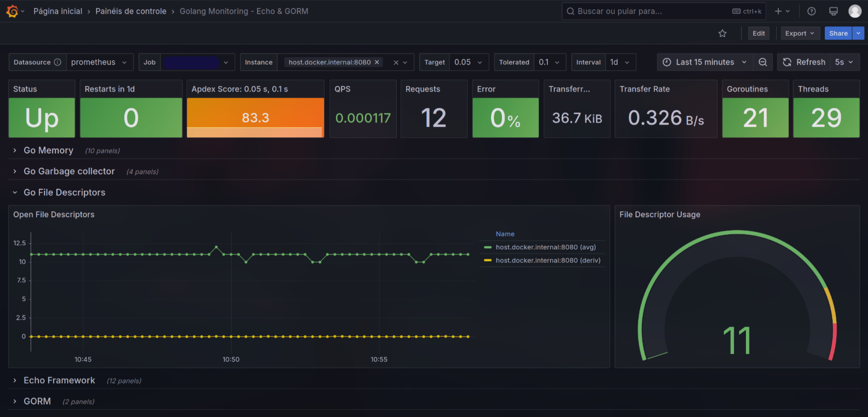Screen dimensions: 868x417
Task: Click the QPS panel title
Action: tap(343, 89)
